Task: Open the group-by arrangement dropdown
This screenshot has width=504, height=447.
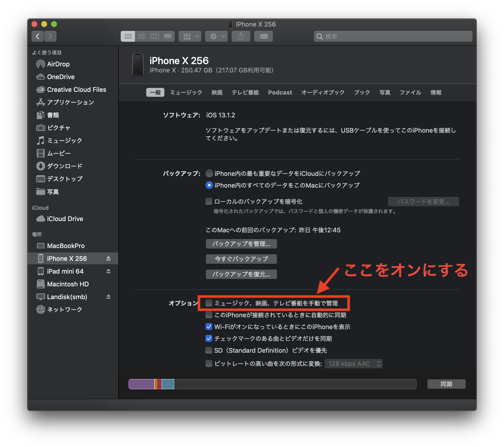Action: [x=190, y=37]
